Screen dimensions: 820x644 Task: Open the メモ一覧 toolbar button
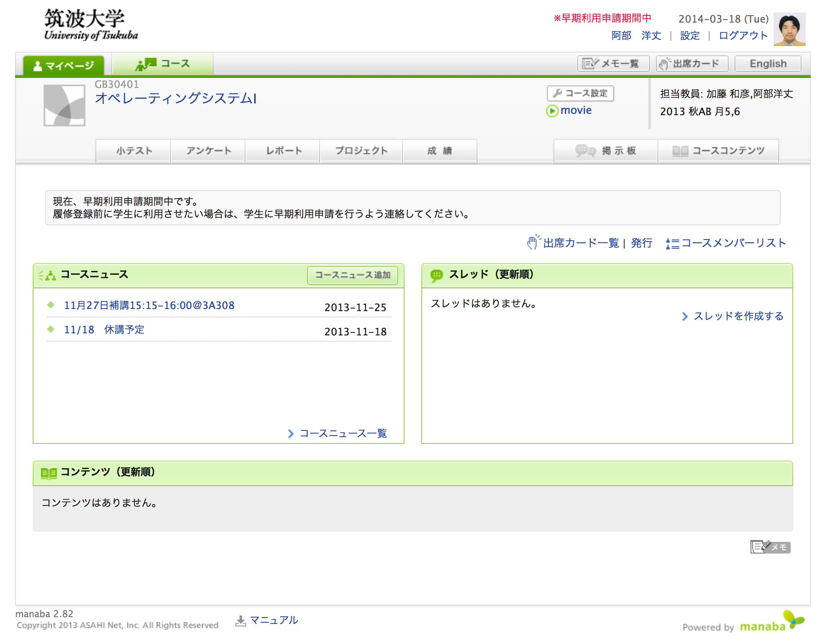(x=613, y=64)
